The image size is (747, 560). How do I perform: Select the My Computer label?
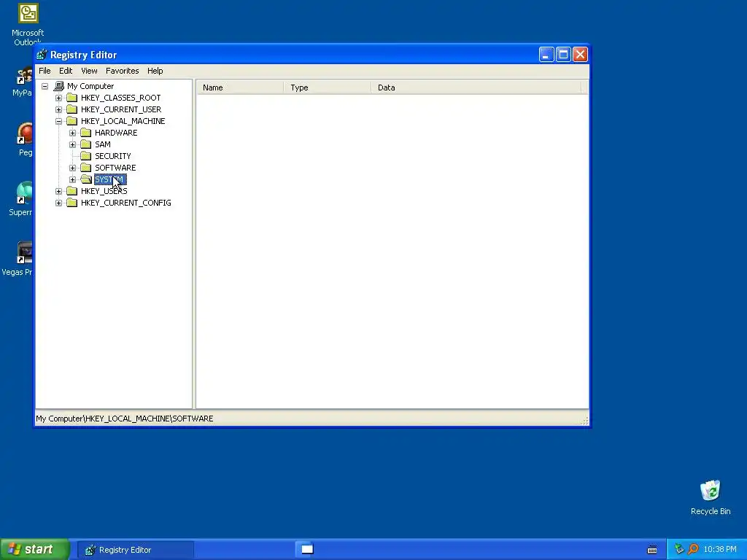[90, 86]
